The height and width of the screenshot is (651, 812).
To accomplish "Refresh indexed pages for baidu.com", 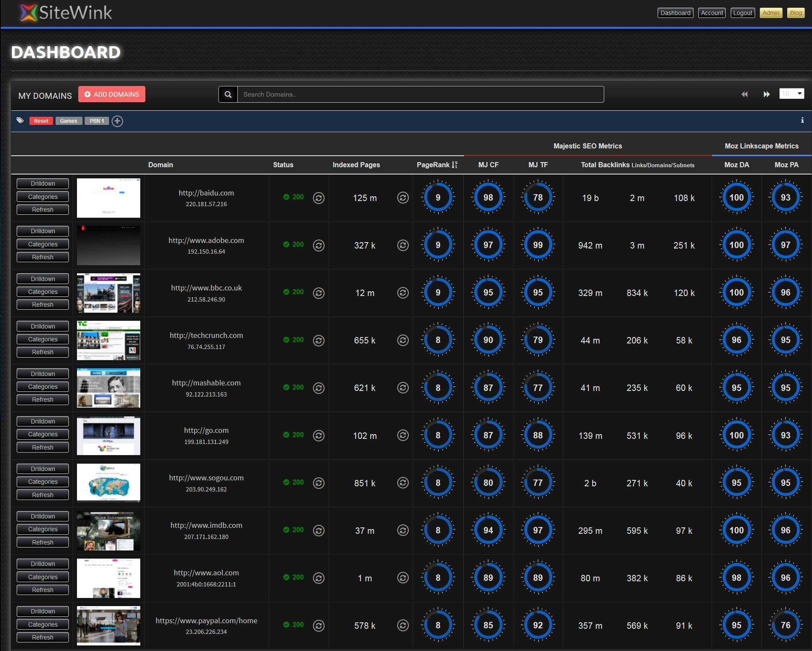I will point(403,198).
